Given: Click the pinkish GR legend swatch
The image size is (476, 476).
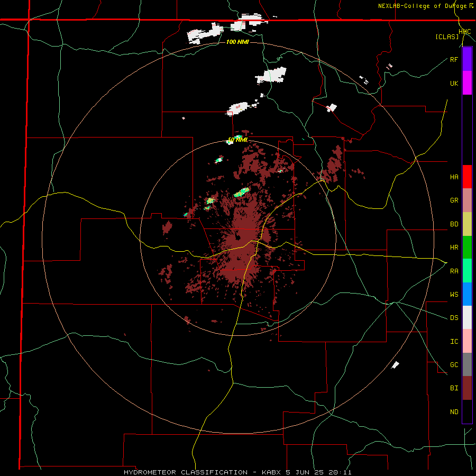Looking at the screenshot, I should [x=467, y=200].
